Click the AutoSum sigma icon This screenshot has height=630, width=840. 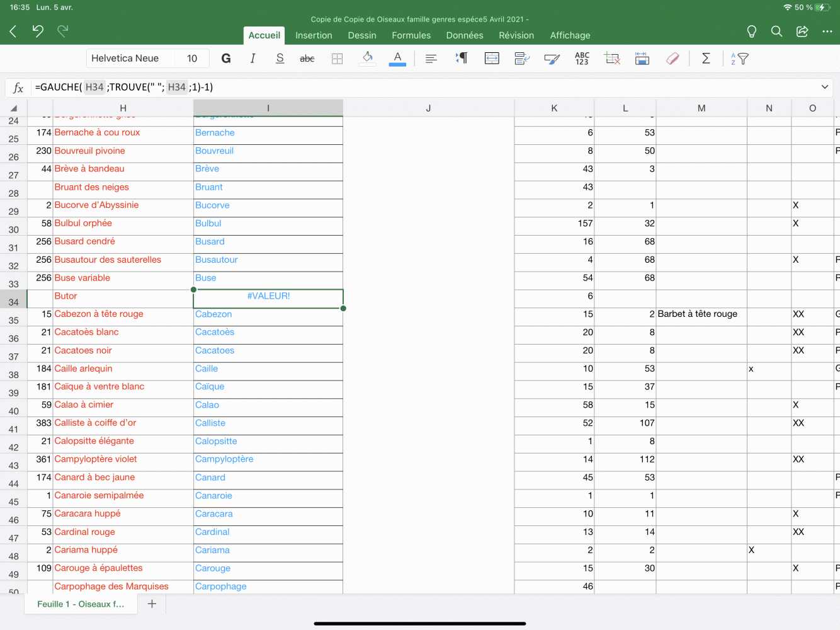(x=706, y=59)
